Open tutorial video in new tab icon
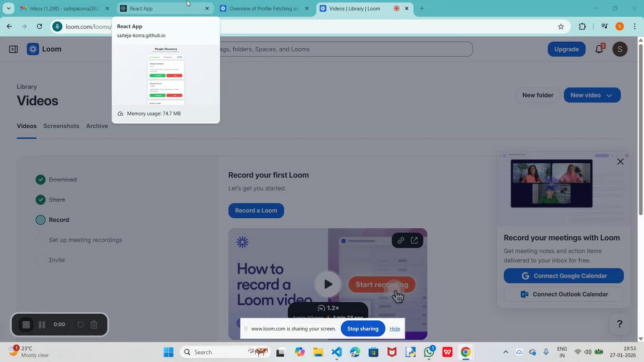This screenshot has width=644, height=362. [414, 240]
